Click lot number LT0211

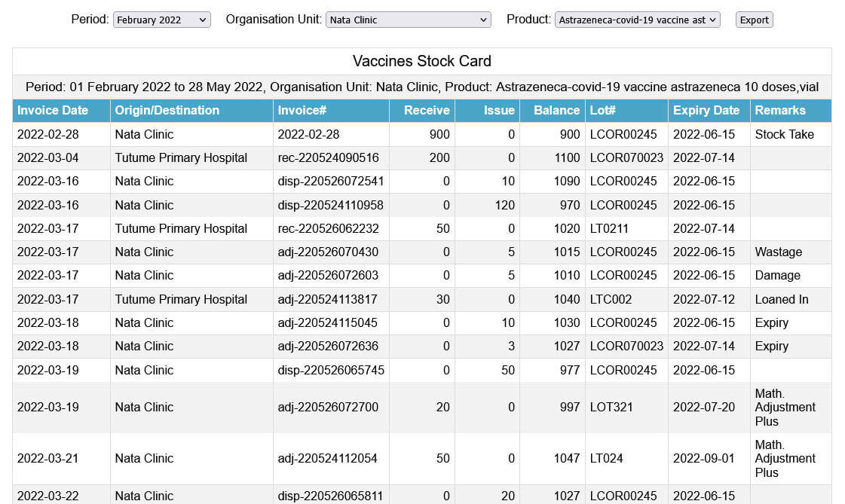[609, 229]
